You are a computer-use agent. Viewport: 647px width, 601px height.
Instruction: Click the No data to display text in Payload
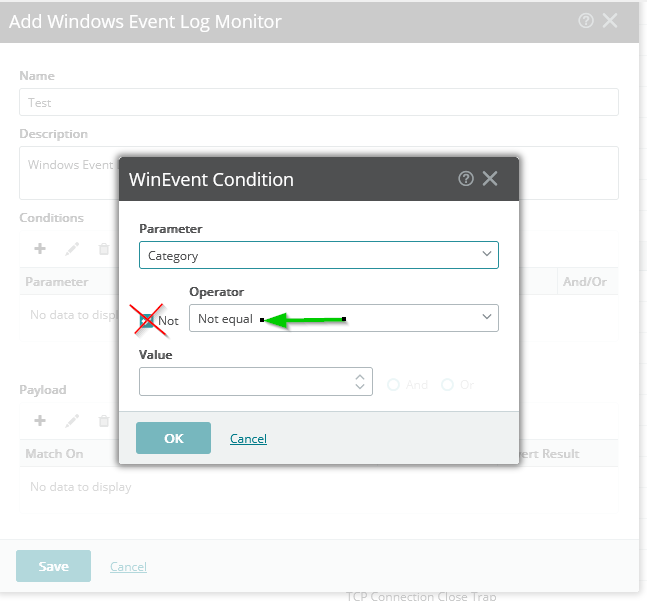coord(81,487)
